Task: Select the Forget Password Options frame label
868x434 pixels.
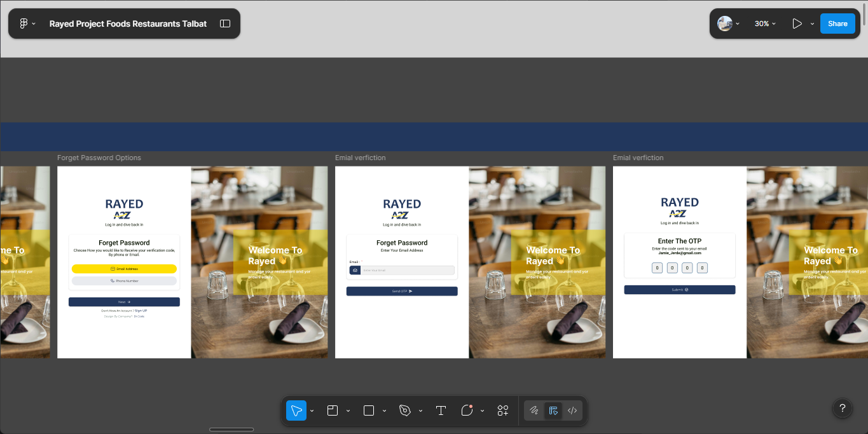Action: pyautogui.click(x=99, y=158)
